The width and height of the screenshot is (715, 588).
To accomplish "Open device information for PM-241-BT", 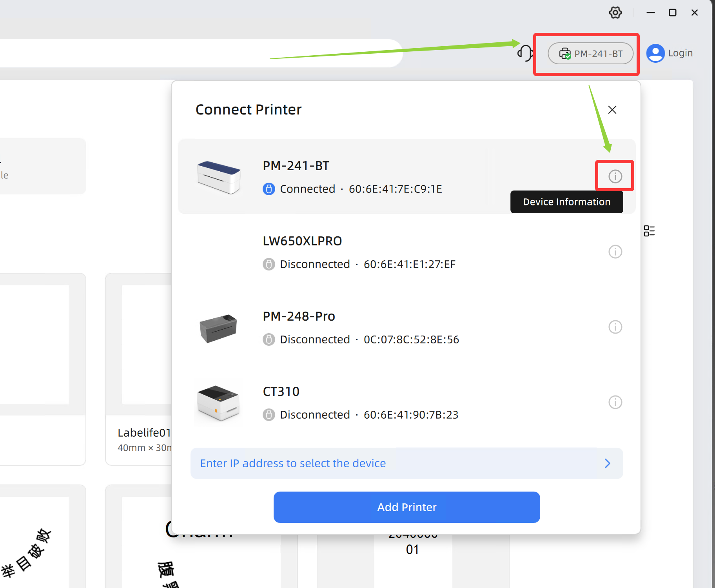I will coord(615,176).
